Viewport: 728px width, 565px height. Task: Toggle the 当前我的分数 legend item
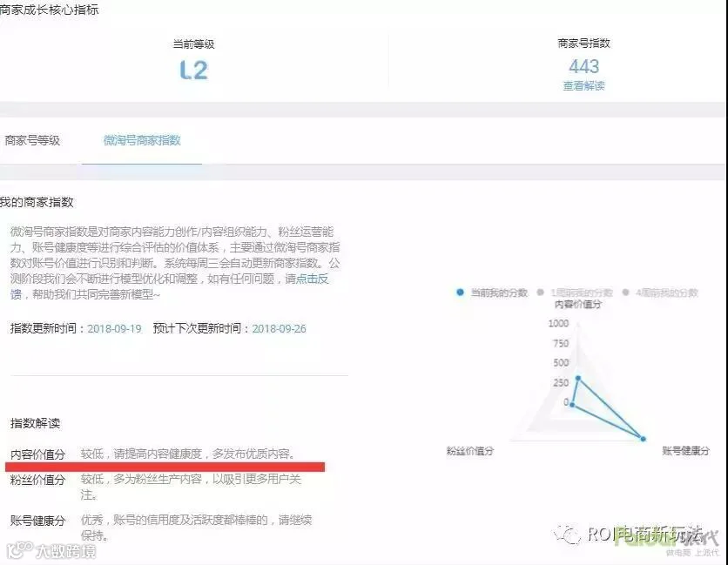coord(492,293)
